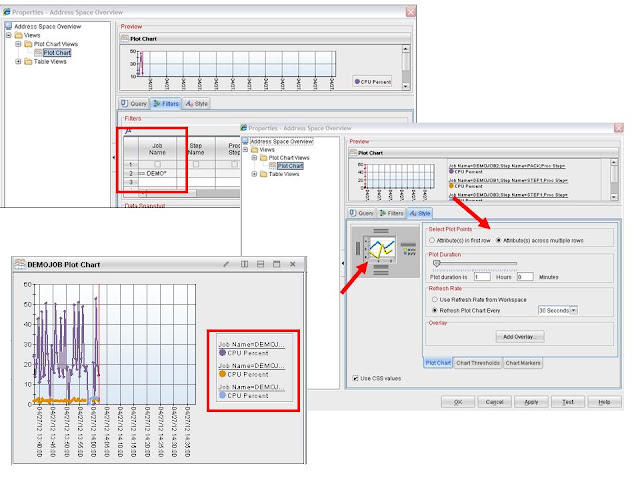Click the Plot Duration slider handle
Viewport: 640px width, 480px height.
[x=436, y=264]
